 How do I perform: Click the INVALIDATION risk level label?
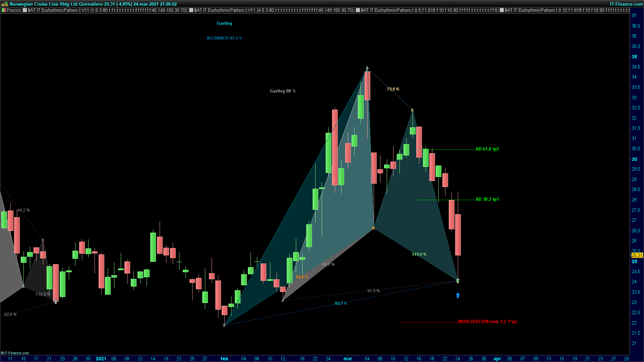[487, 322]
